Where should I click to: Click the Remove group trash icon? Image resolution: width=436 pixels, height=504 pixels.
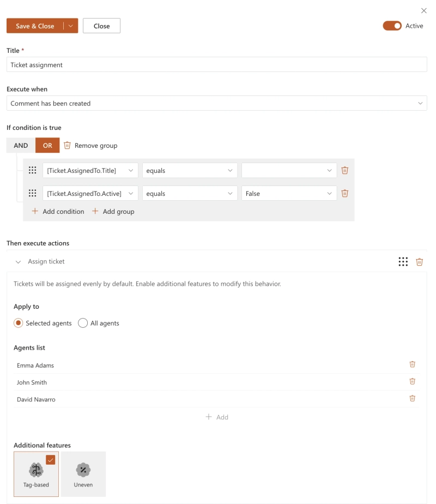[67, 145]
